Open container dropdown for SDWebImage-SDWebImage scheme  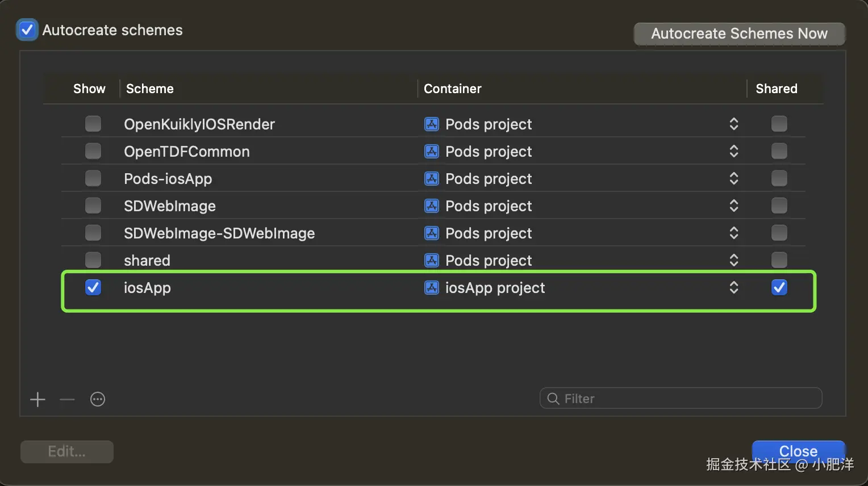733,233
